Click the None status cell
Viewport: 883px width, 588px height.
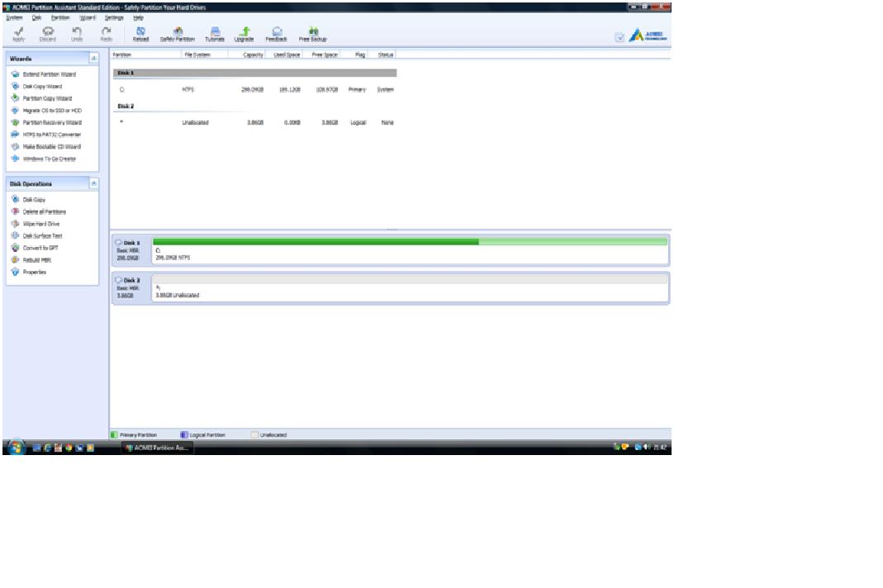[x=387, y=123]
